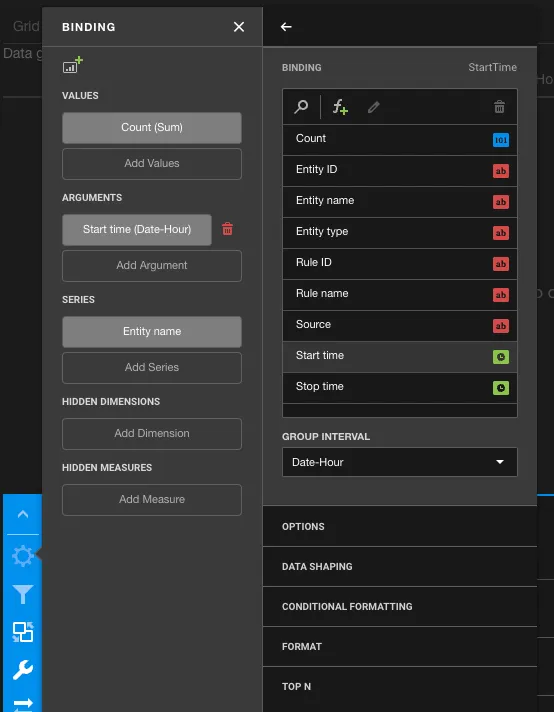Click the Add Series button
Screen dimensions: 554x712
coord(152,367)
